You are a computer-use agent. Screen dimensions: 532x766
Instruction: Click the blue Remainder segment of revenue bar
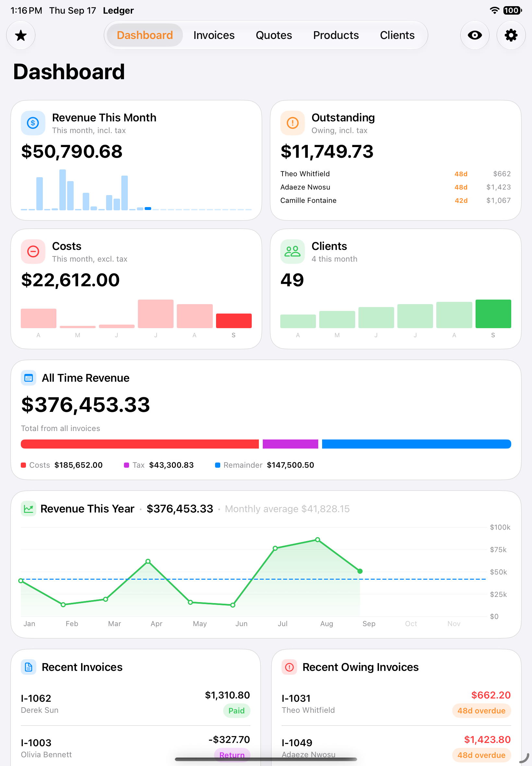click(416, 444)
